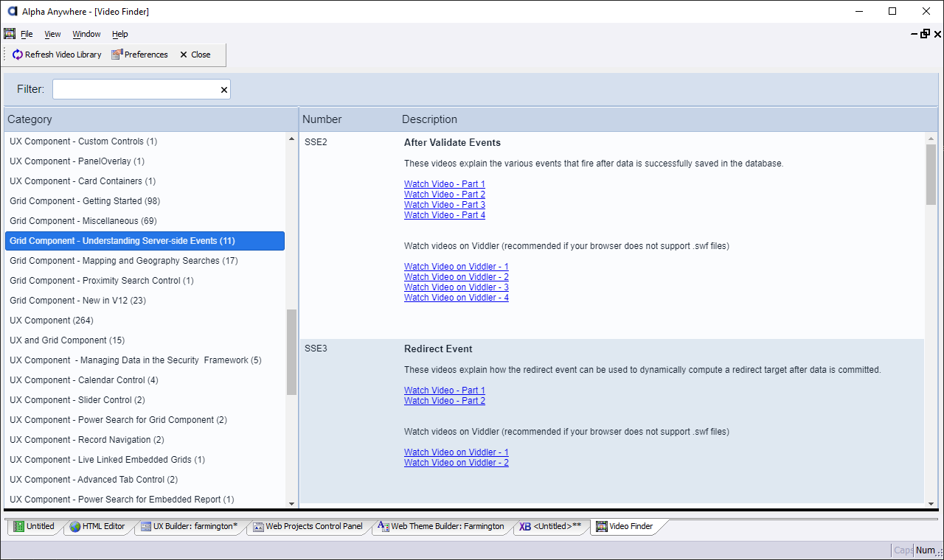944x560 pixels.
Task: Click the category list scroll-up arrow
Action: coord(292,138)
